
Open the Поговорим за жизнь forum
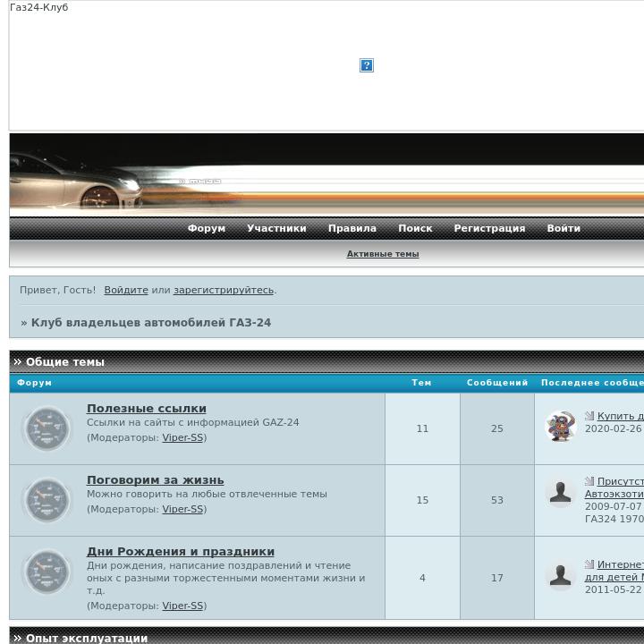156,479
